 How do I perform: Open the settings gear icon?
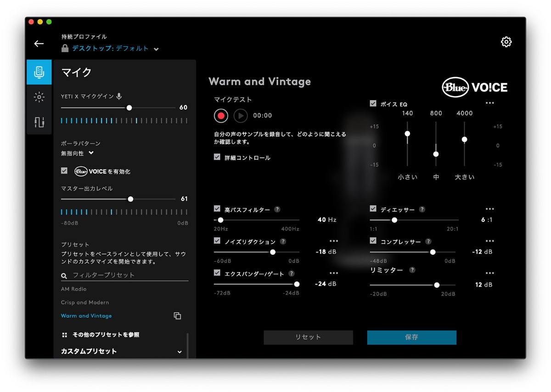click(506, 42)
